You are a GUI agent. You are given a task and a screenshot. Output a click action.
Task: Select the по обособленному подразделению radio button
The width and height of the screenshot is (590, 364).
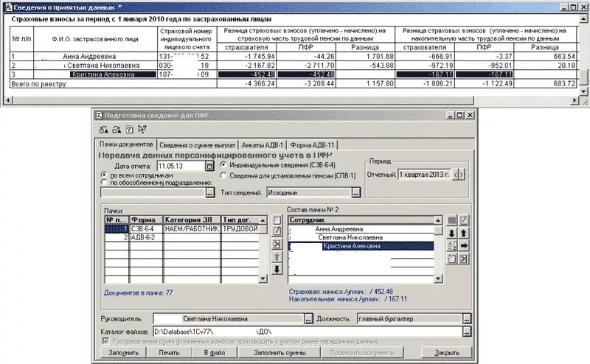(104, 183)
